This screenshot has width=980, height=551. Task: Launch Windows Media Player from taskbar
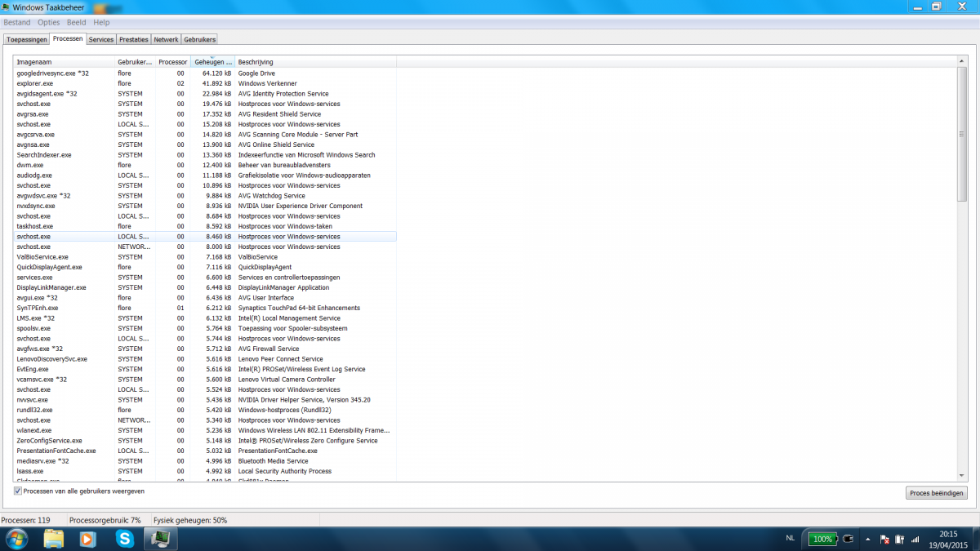[x=87, y=539]
